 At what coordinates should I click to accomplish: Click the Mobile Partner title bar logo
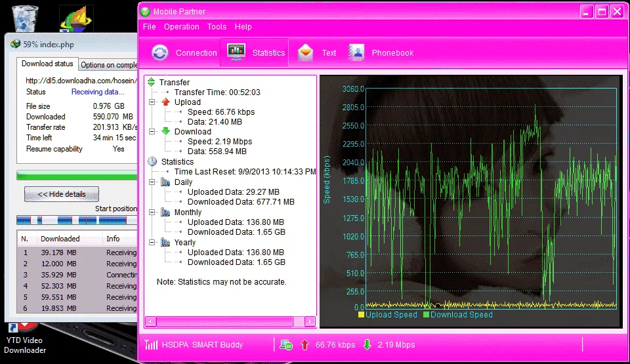coord(146,11)
